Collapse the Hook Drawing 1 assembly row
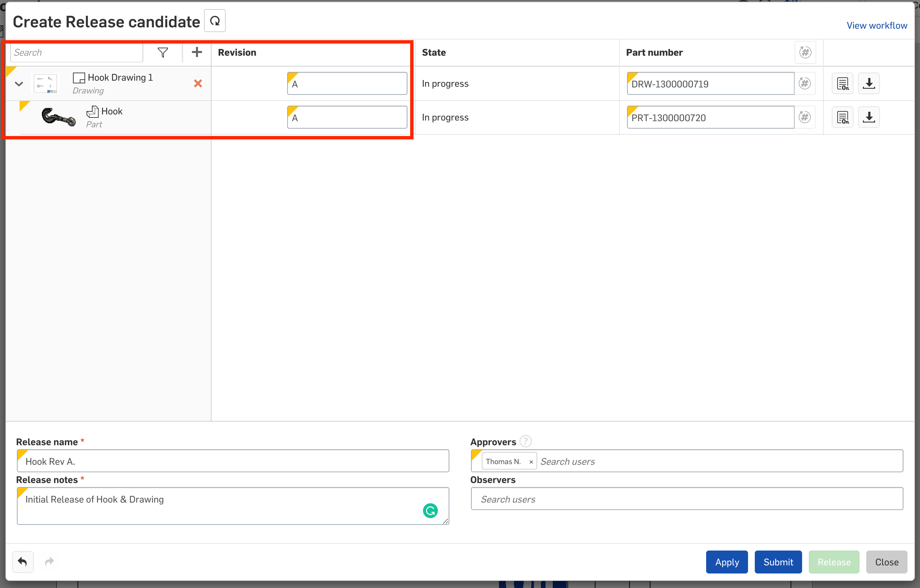Viewport: 920px width, 588px height. point(19,83)
